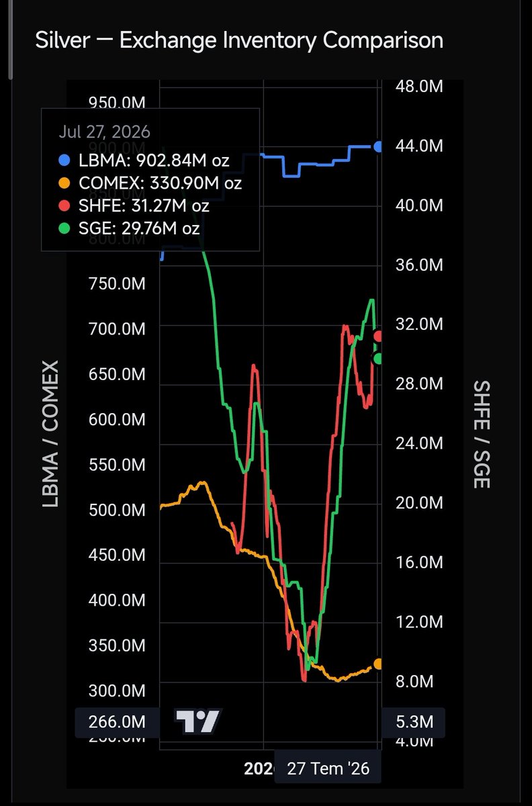Click the 700.0M left axis label
Viewport: 532px width, 806px height.
(117, 329)
